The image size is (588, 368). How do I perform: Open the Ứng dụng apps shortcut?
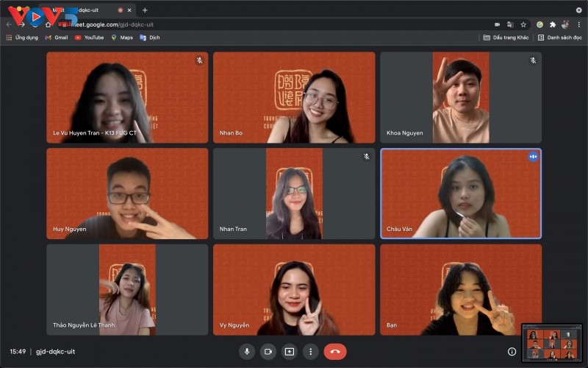click(x=22, y=38)
